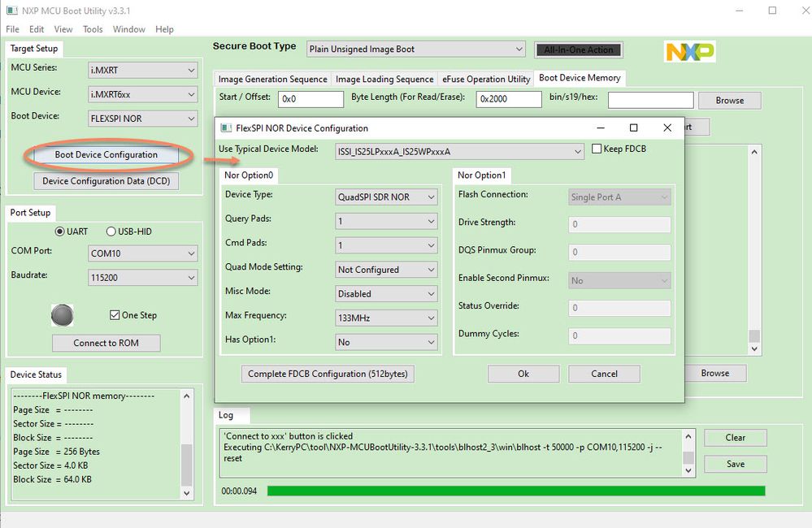Click Device Configuration Data (DCD) button
This screenshot has width=812, height=528.
(106, 181)
